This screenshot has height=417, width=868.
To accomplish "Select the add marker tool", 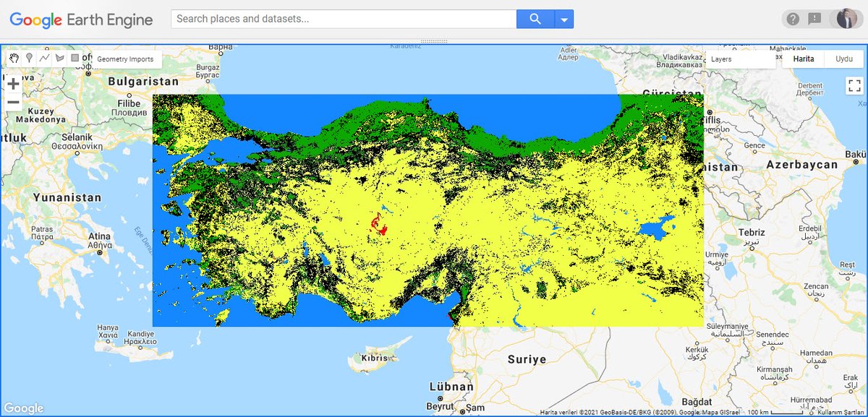I will coord(29,58).
